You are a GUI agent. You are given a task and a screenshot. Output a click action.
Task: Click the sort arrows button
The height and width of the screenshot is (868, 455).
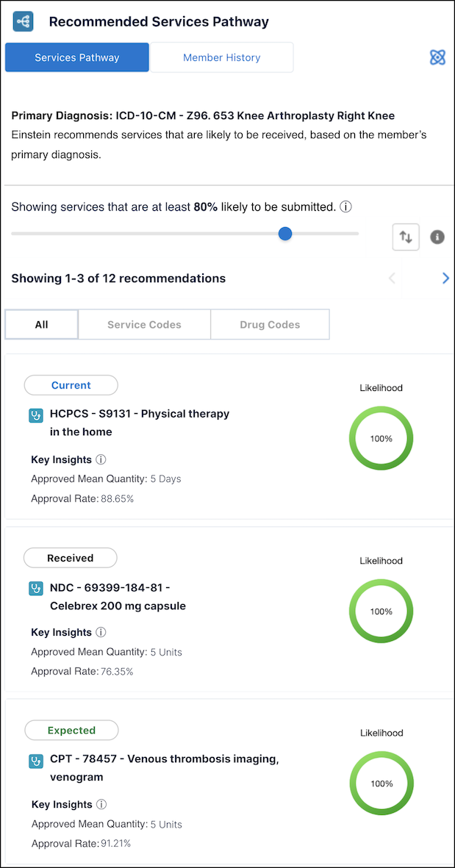(x=406, y=237)
